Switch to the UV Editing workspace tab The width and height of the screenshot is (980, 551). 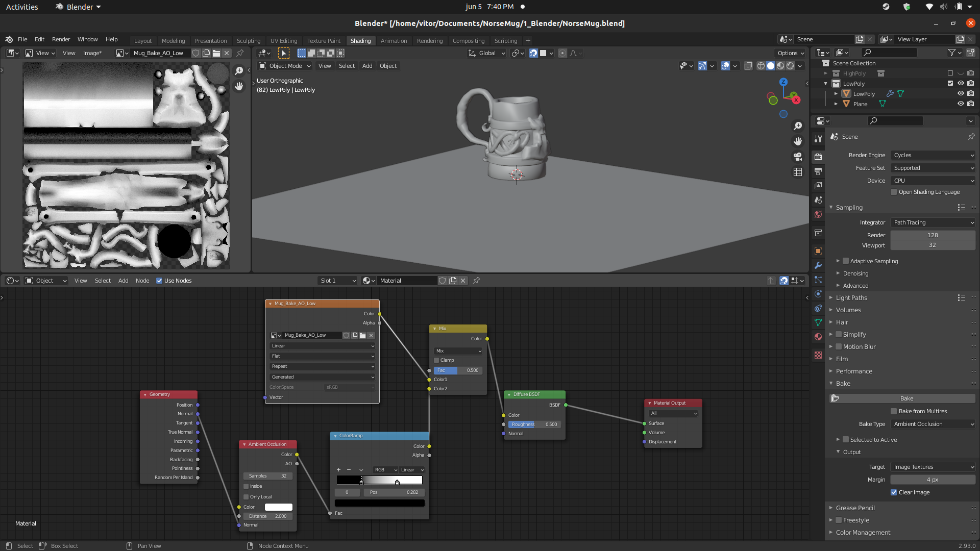283,41
